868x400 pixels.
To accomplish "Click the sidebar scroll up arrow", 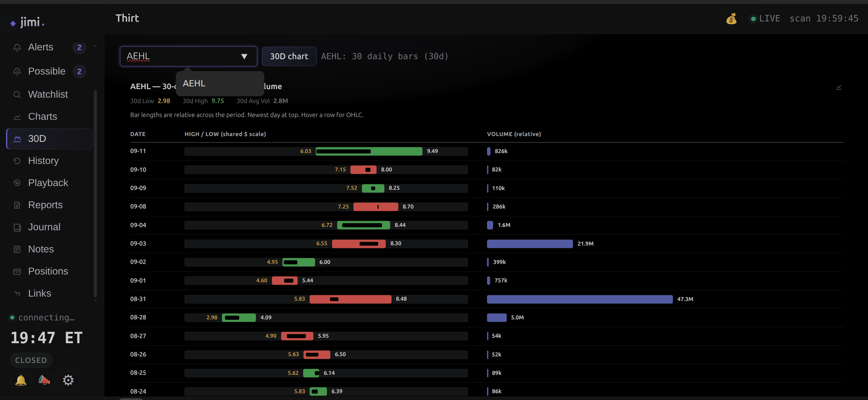I will pos(95,46).
